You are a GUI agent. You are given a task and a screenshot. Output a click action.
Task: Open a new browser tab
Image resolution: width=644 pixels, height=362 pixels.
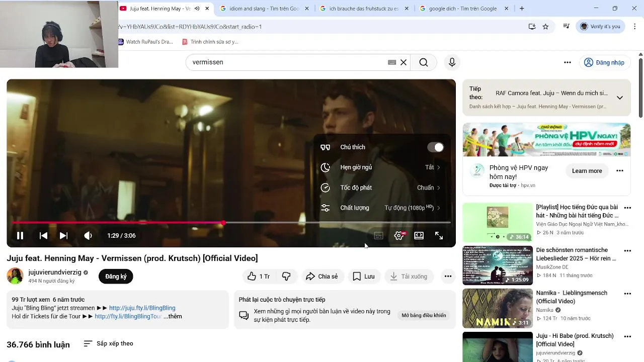(522, 9)
